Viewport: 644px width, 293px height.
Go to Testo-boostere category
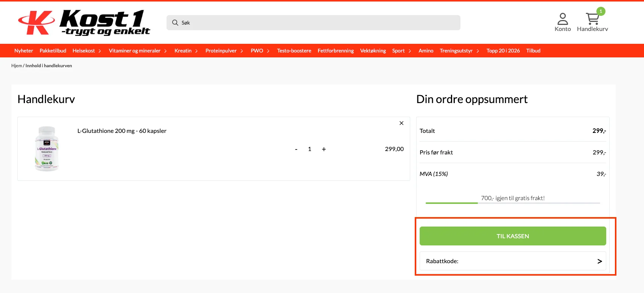click(x=294, y=51)
